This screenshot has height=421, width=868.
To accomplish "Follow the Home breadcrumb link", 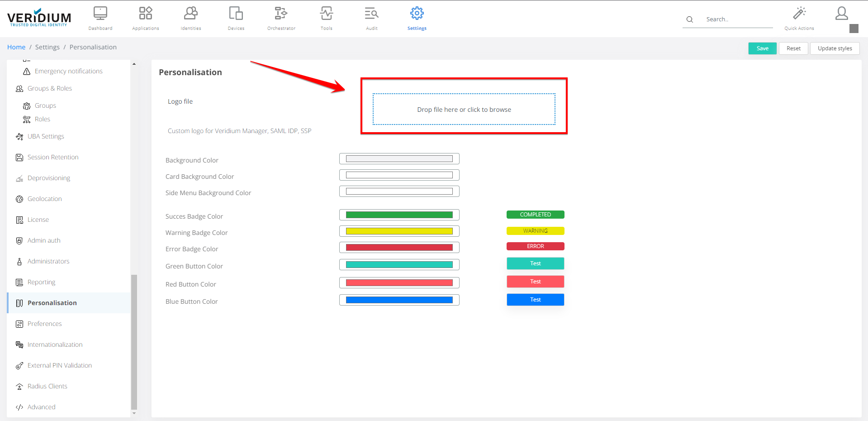I will click(16, 47).
